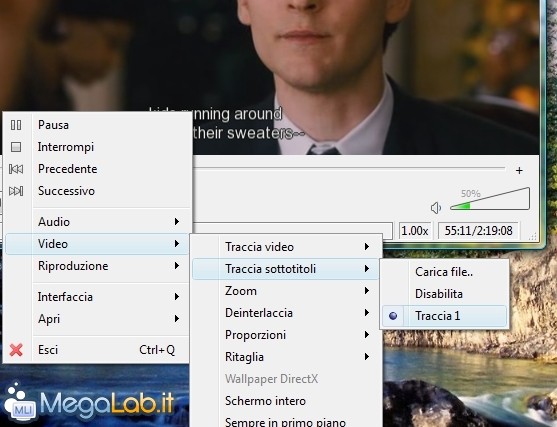The width and height of the screenshot is (557, 427).
Task: Open Traccia video submenu entry
Action: point(286,247)
